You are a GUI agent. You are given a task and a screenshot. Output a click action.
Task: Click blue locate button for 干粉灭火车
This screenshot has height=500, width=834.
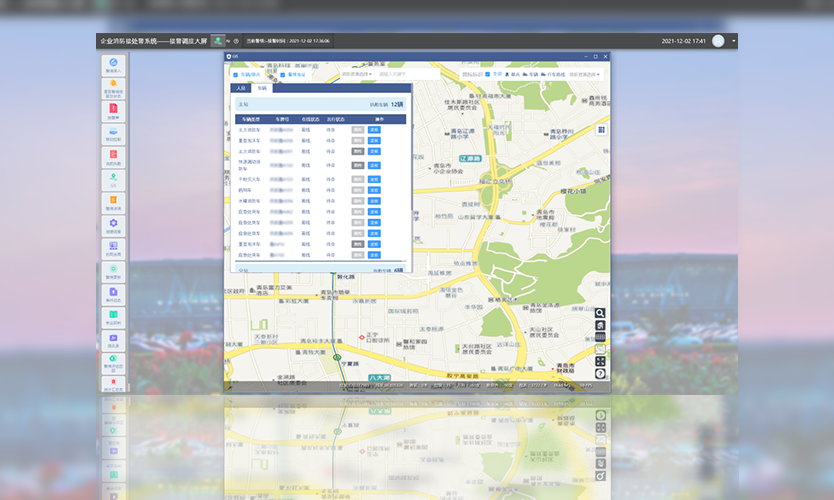(374, 179)
